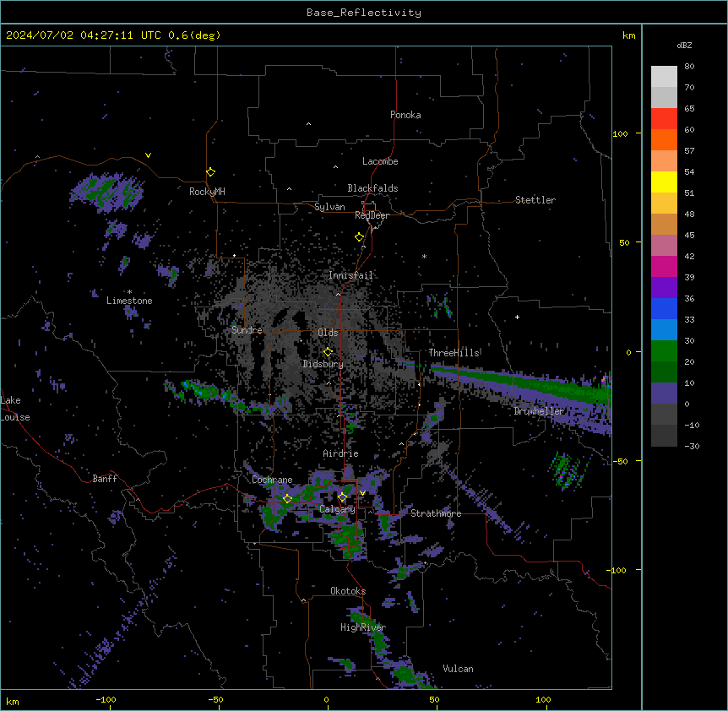728x711 pixels.
Task: Click the Limestone label
Action: pos(129,301)
